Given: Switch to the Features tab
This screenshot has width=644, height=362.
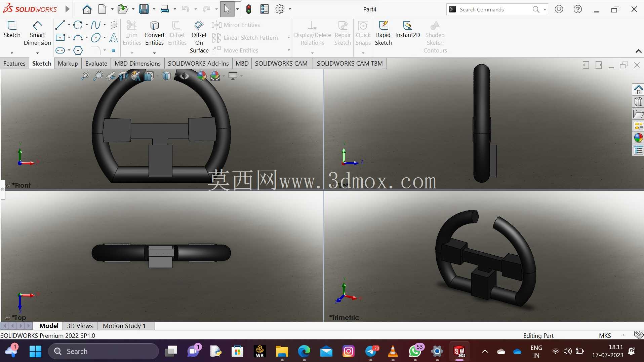Looking at the screenshot, I should 14,63.
